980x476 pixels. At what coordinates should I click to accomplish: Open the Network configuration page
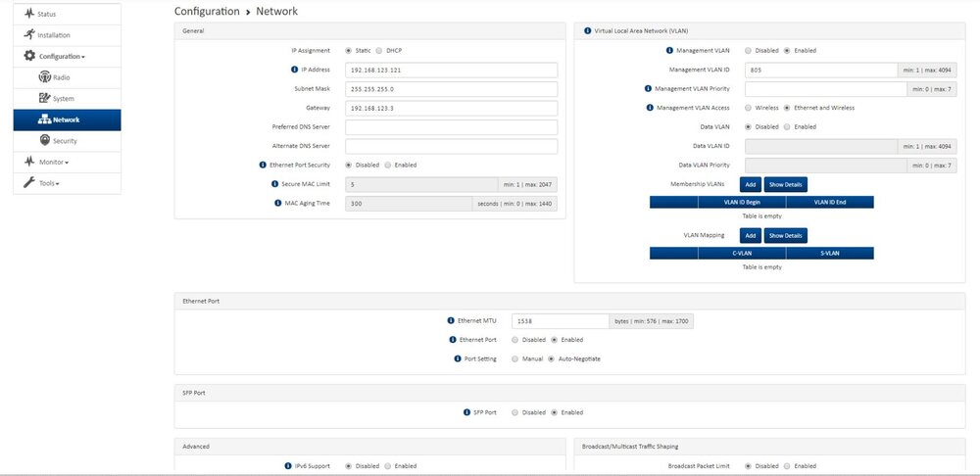66,119
